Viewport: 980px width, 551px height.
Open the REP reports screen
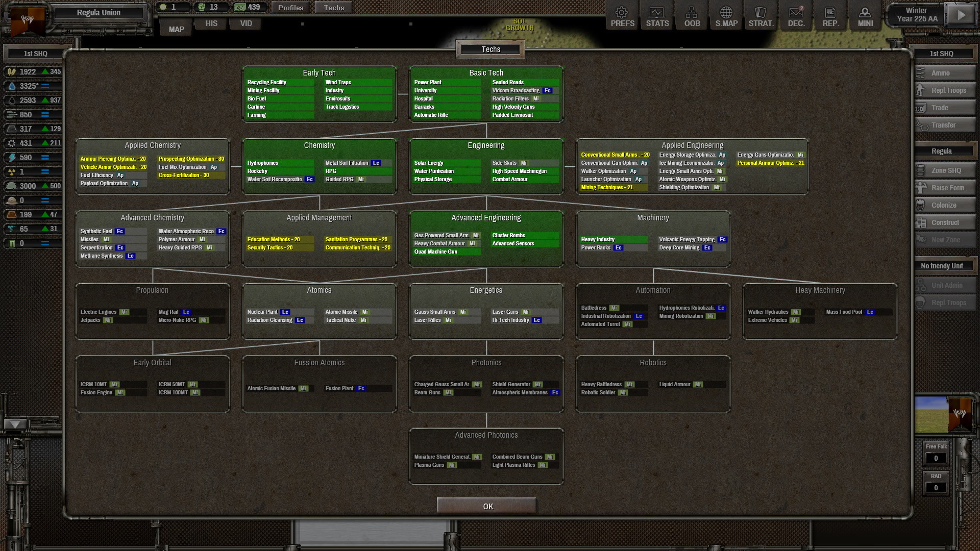(830, 15)
